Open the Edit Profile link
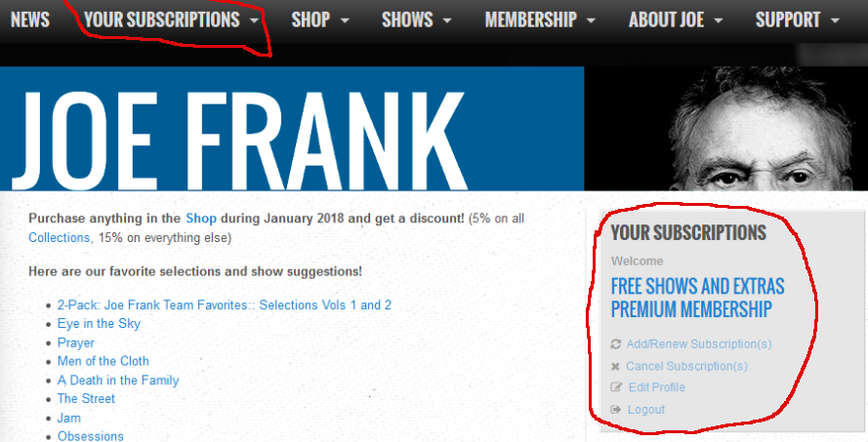Screen dimensions: 868x442 pyautogui.click(x=656, y=387)
